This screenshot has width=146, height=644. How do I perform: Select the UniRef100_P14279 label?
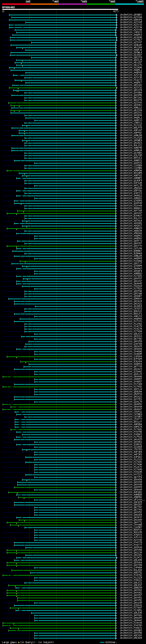(131, 326)
